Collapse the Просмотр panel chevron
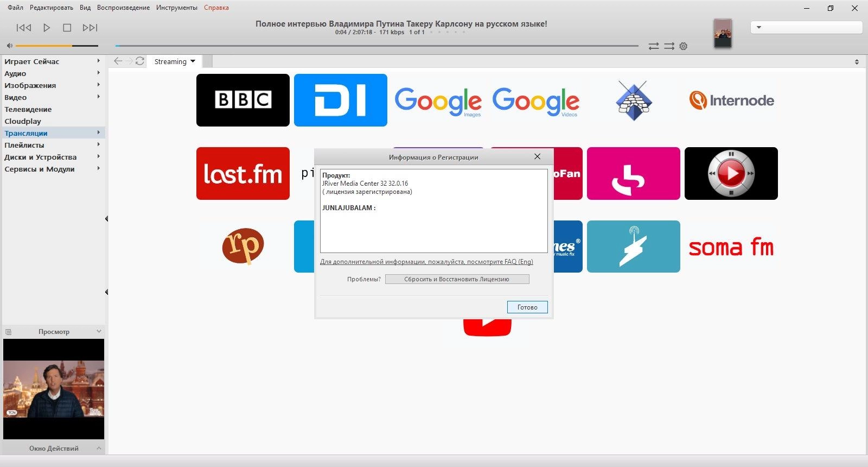 coord(99,331)
